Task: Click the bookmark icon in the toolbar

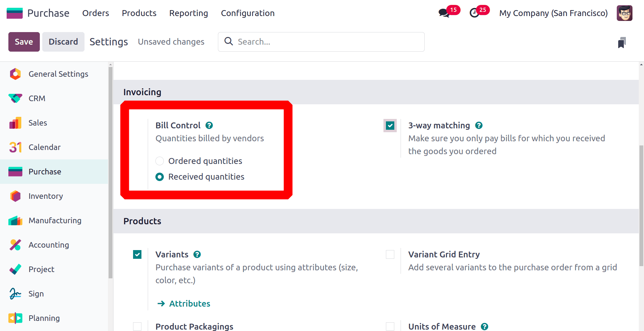Action: click(x=622, y=43)
